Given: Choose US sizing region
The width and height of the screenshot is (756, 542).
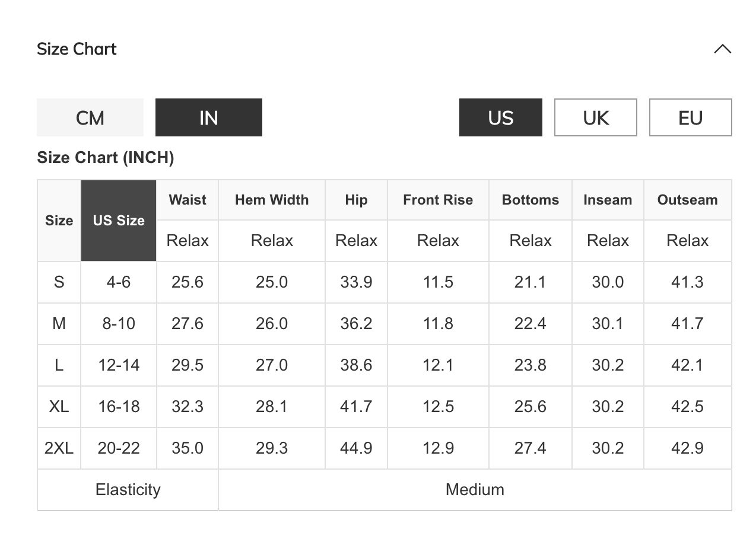Looking at the screenshot, I should [500, 117].
